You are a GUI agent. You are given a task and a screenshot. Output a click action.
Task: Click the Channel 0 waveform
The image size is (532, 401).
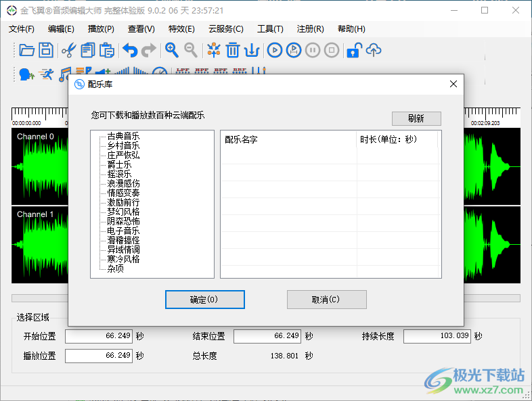40,166
